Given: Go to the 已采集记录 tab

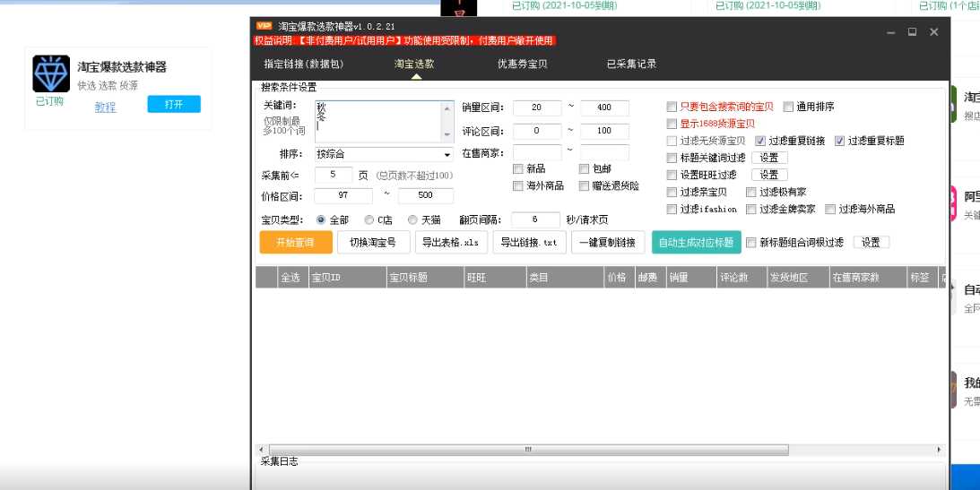Looking at the screenshot, I should [x=632, y=64].
